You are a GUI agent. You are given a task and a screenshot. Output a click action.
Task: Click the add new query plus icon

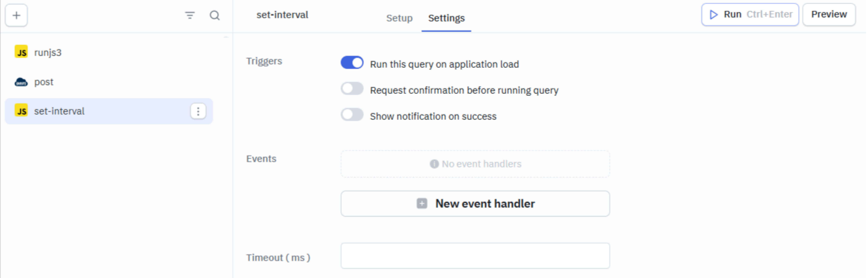click(x=16, y=15)
